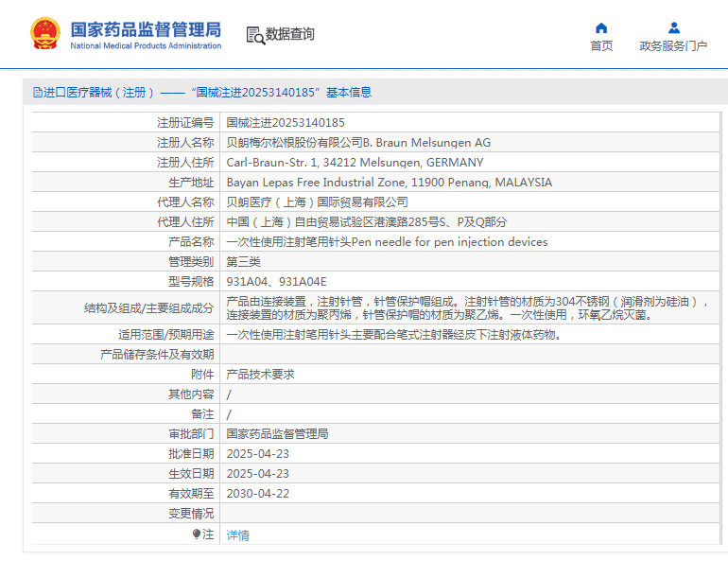Click the Pen needle product name cell

click(387, 242)
